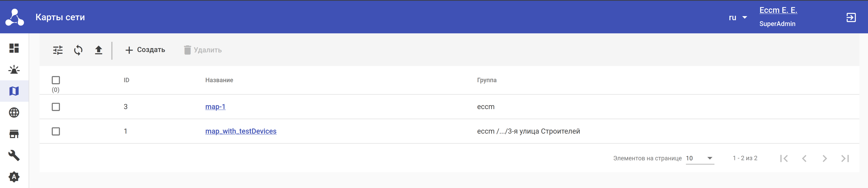
Task: Open the administration gear sidebar icon
Action: pyautogui.click(x=14, y=177)
